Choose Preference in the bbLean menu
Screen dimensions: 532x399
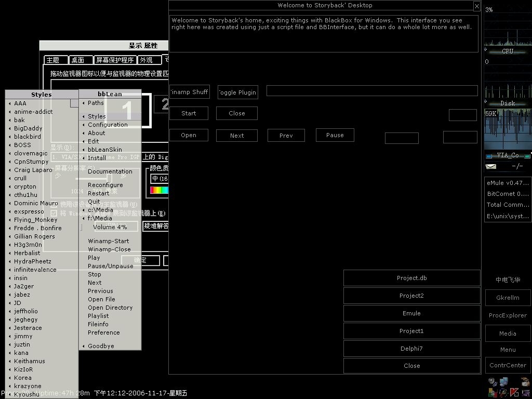tap(110, 332)
